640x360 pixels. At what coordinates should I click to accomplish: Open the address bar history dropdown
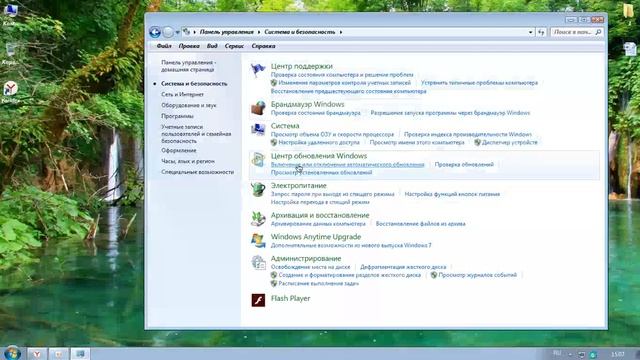(x=531, y=32)
